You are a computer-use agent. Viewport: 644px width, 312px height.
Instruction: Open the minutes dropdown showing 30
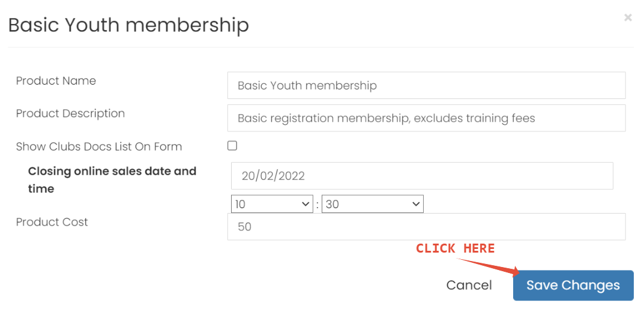click(x=372, y=204)
